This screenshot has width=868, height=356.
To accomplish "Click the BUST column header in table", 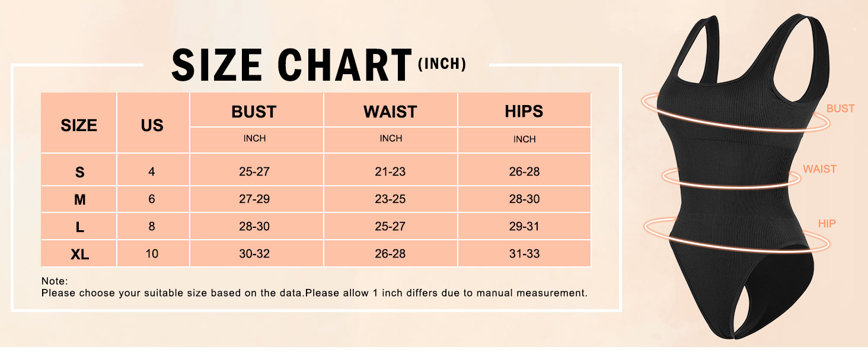I will pyautogui.click(x=254, y=112).
